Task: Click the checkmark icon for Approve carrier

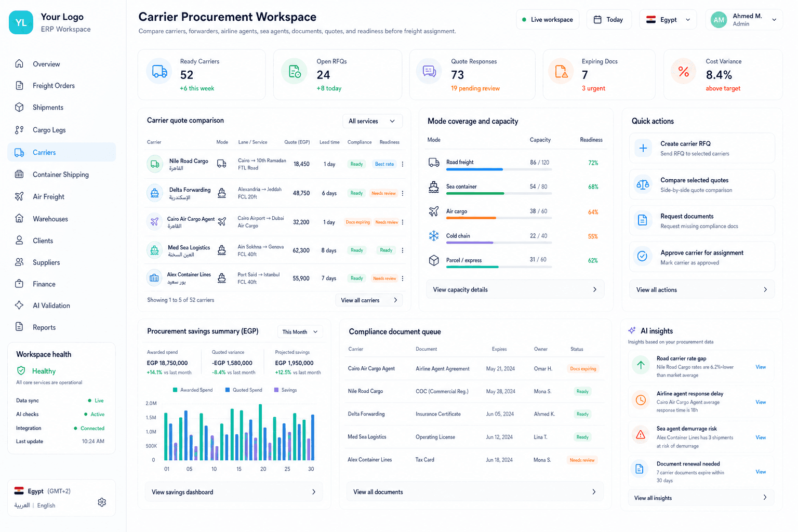Action: [643, 257]
